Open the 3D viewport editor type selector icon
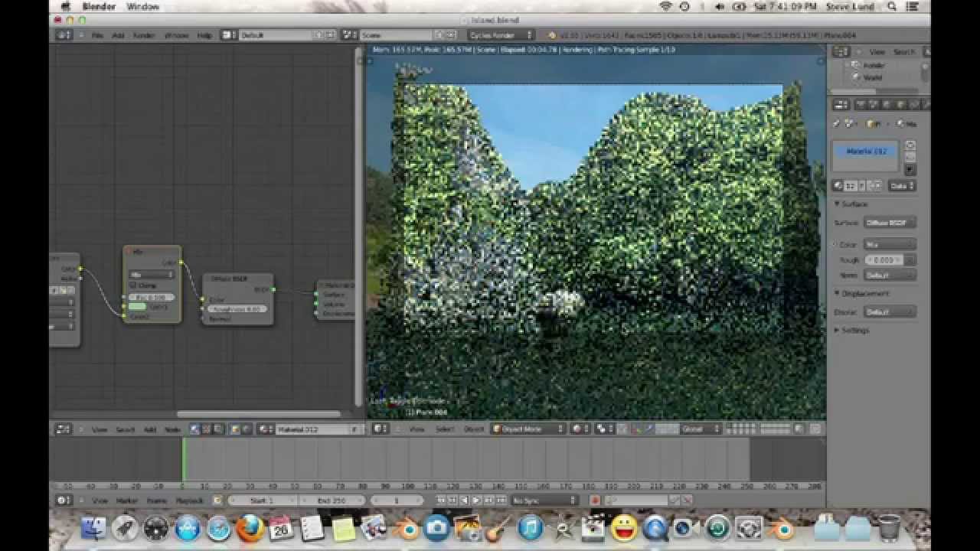The width and height of the screenshot is (980, 551). 382,429
